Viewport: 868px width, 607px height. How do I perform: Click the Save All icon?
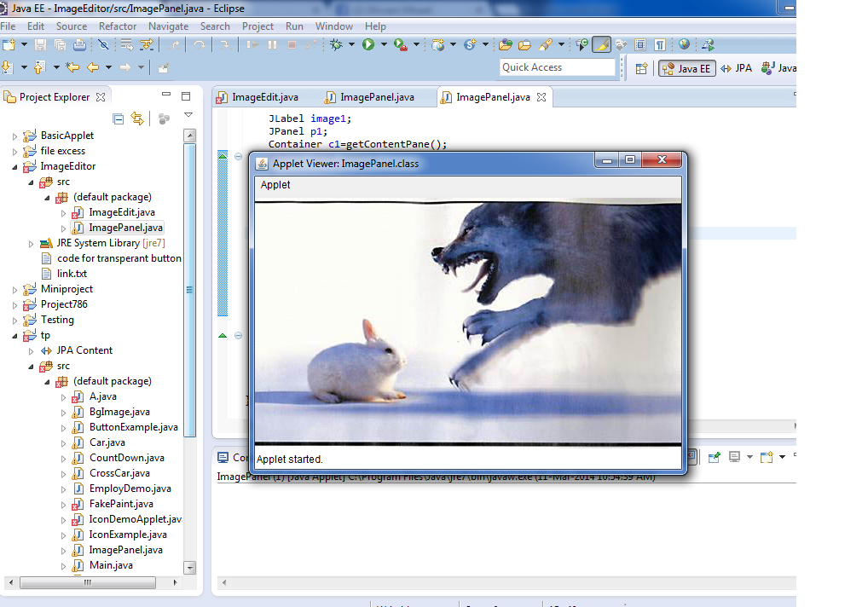[x=60, y=45]
